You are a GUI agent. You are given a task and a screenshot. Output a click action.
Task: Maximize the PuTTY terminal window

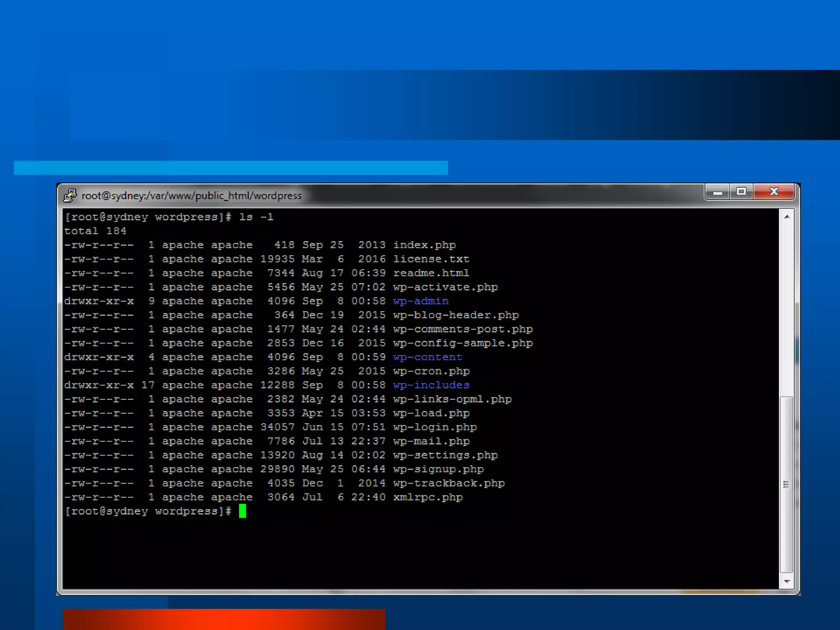(x=741, y=192)
